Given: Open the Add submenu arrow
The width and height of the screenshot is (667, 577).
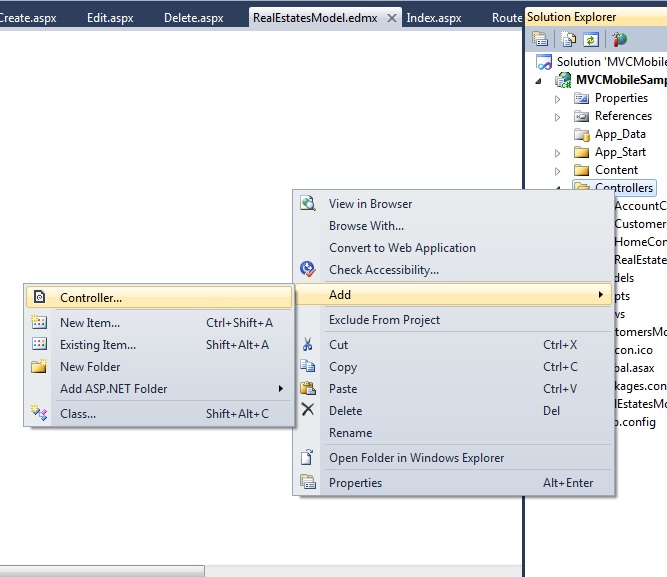Looking at the screenshot, I should pyautogui.click(x=601, y=294).
